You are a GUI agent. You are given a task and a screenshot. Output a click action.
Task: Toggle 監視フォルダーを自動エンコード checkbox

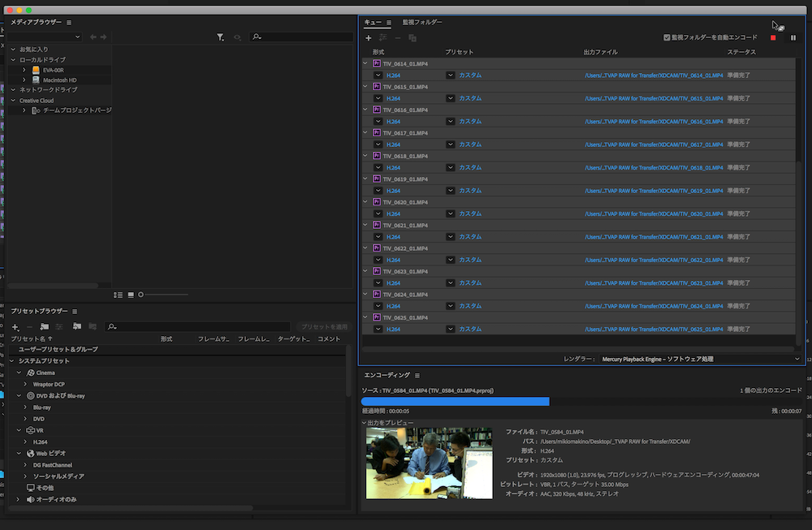[667, 37]
